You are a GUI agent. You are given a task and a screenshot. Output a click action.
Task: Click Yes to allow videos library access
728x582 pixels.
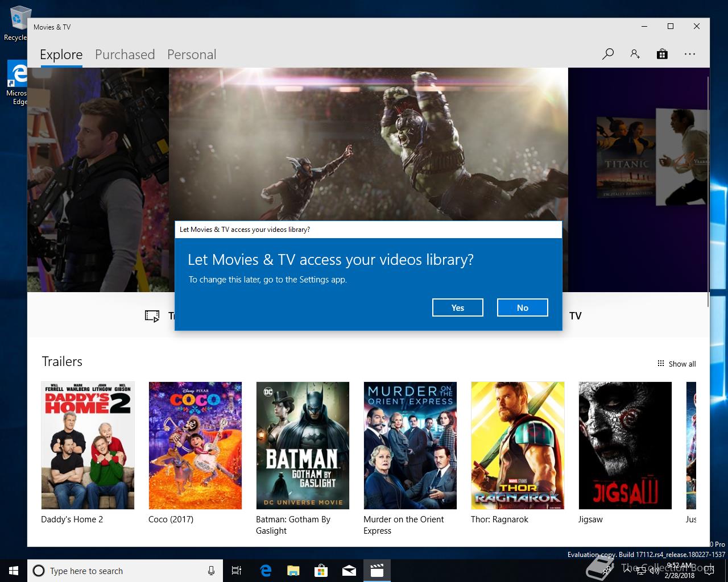[x=458, y=307]
